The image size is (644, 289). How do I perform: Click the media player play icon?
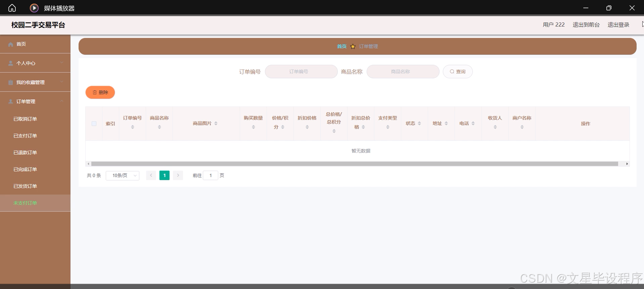[x=34, y=8]
